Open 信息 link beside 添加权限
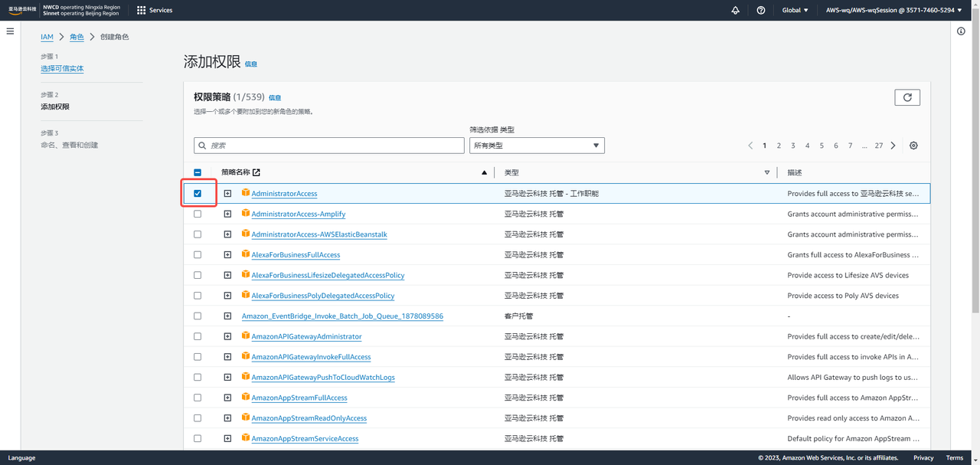 click(251, 64)
